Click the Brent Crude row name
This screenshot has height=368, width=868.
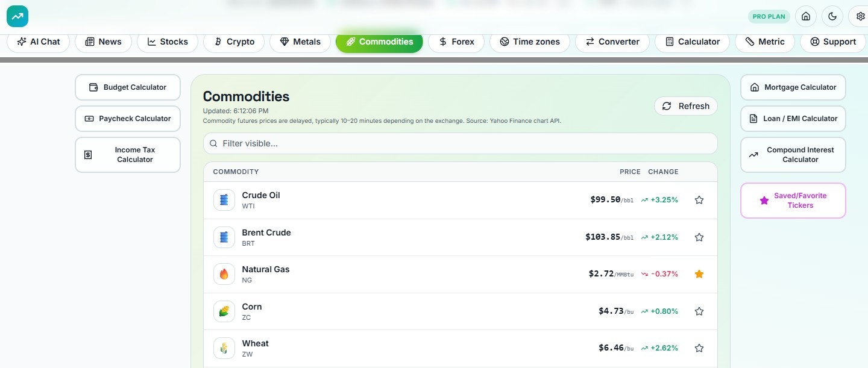pyautogui.click(x=266, y=232)
